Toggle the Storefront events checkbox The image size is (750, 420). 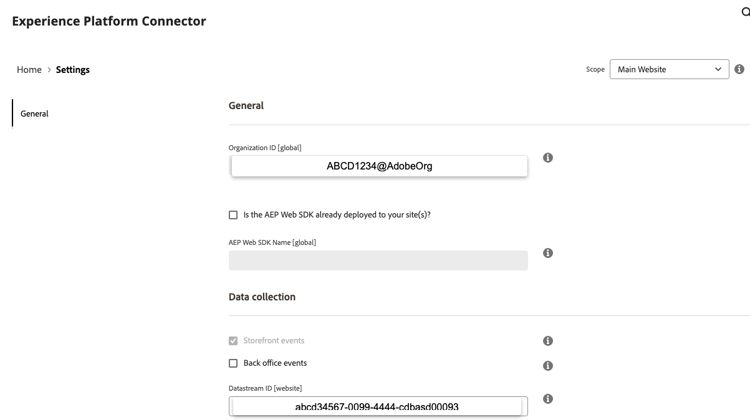(233, 341)
